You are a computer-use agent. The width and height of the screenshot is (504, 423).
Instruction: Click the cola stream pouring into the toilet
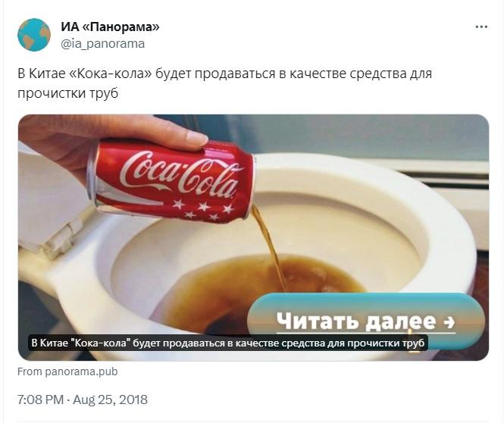pos(269,247)
